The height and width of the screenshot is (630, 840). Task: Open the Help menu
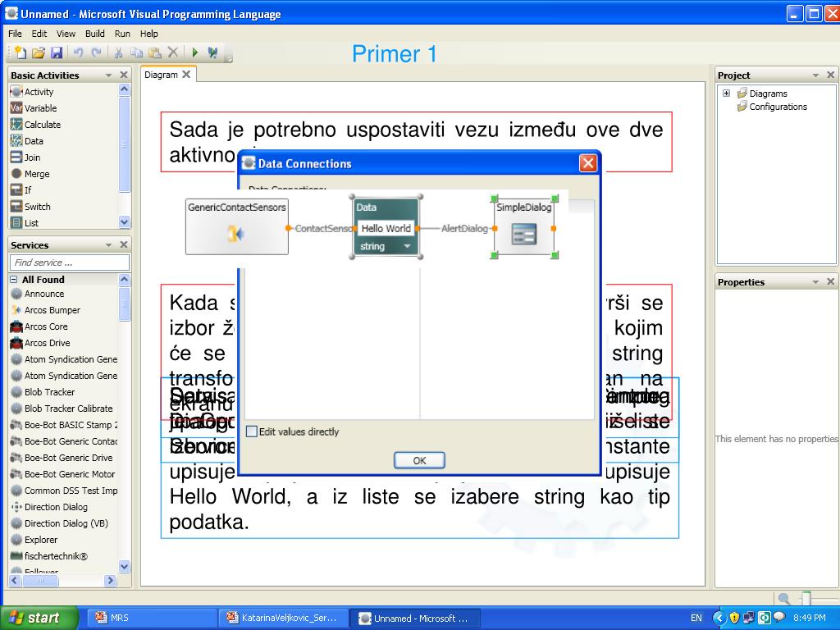point(149,34)
